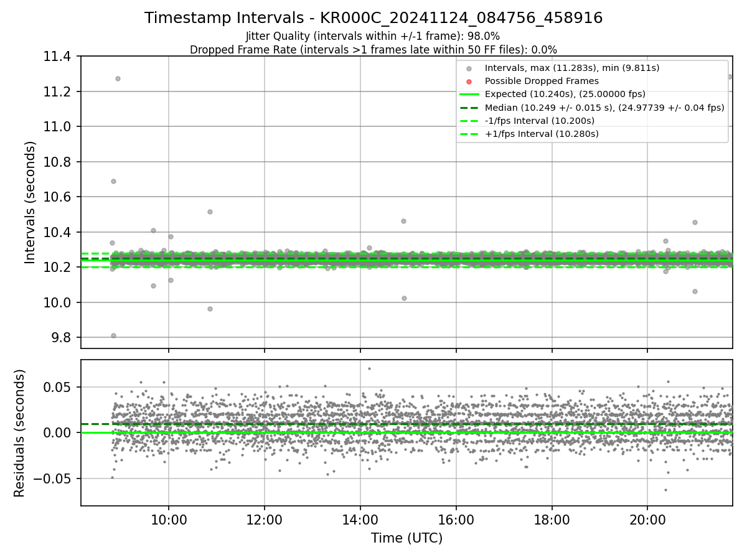The height and width of the screenshot is (560, 747).
Task: Click the plot title 'Timestamp Intervals - KR000C_20241124_084756_458916'
Action: click(374, 18)
